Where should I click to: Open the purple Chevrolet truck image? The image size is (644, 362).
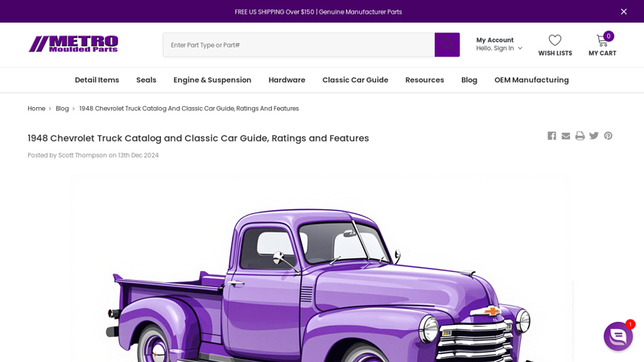[321, 269]
